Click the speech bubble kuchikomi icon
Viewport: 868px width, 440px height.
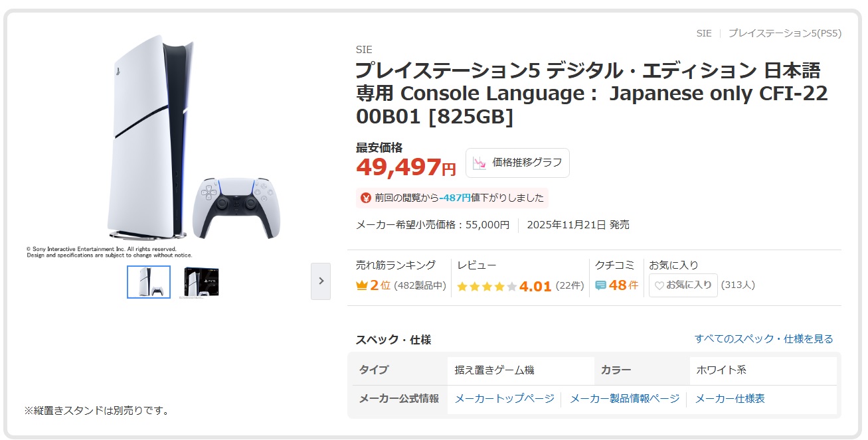[600, 285]
